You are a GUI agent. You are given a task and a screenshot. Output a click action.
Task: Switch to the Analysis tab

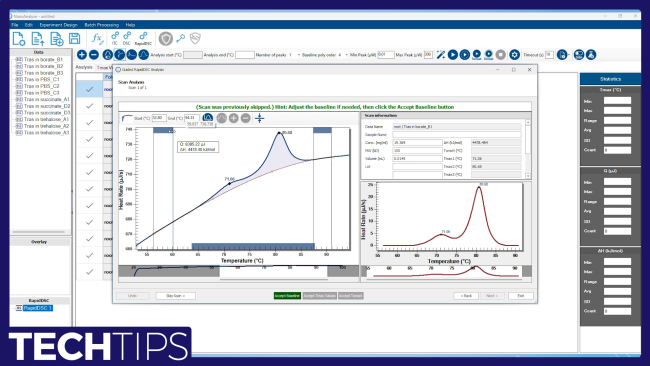[84, 67]
